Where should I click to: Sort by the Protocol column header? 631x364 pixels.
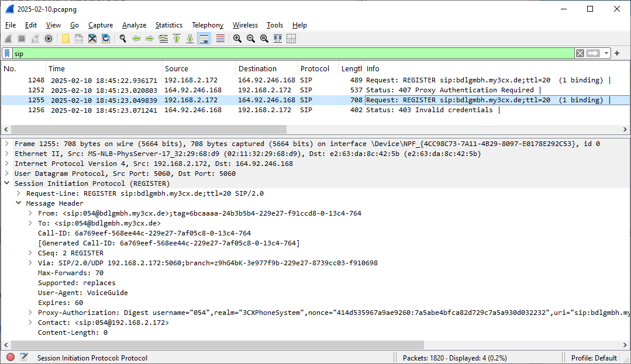point(318,69)
